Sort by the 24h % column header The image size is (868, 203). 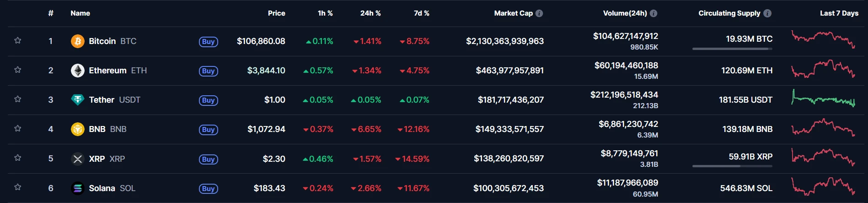coord(370,13)
